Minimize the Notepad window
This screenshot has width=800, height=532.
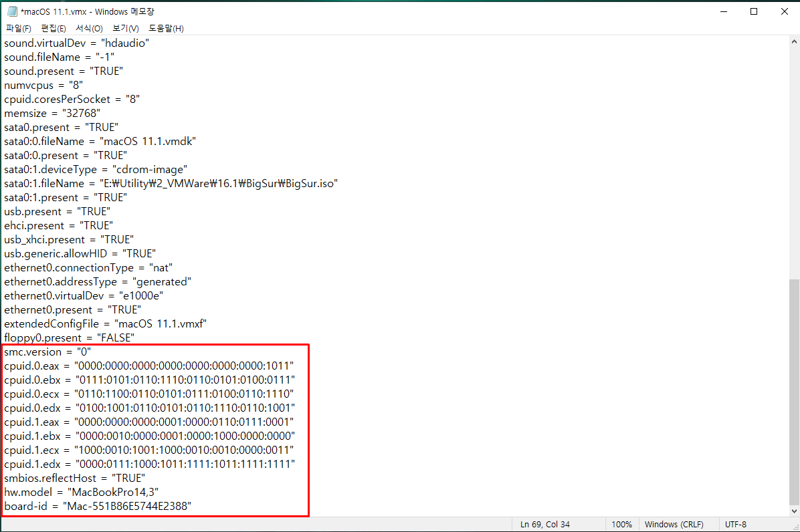[x=724, y=11]
